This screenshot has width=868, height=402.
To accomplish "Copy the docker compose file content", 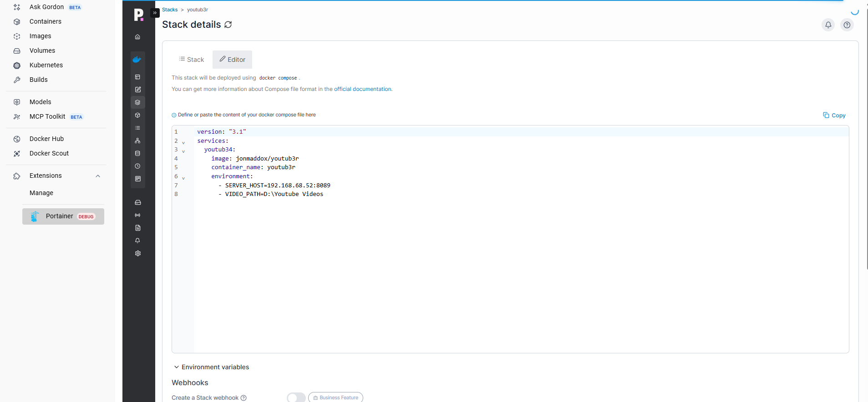I will pos(834,116).
